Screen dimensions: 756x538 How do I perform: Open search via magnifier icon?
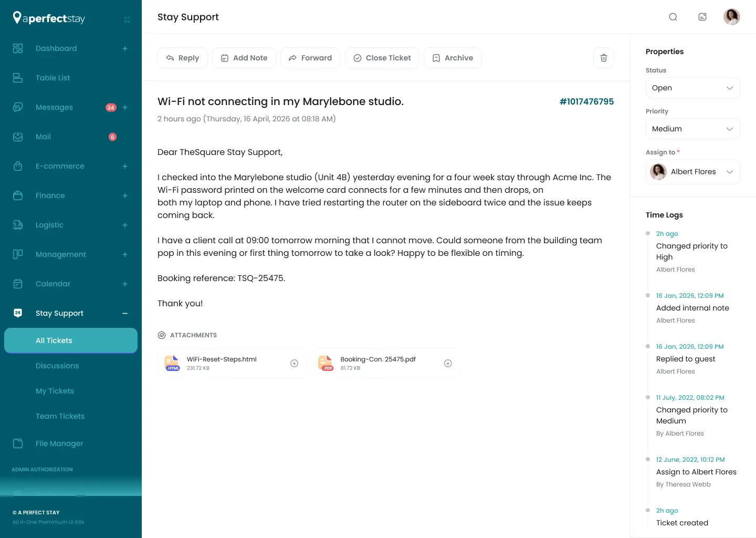coord(673,17)
